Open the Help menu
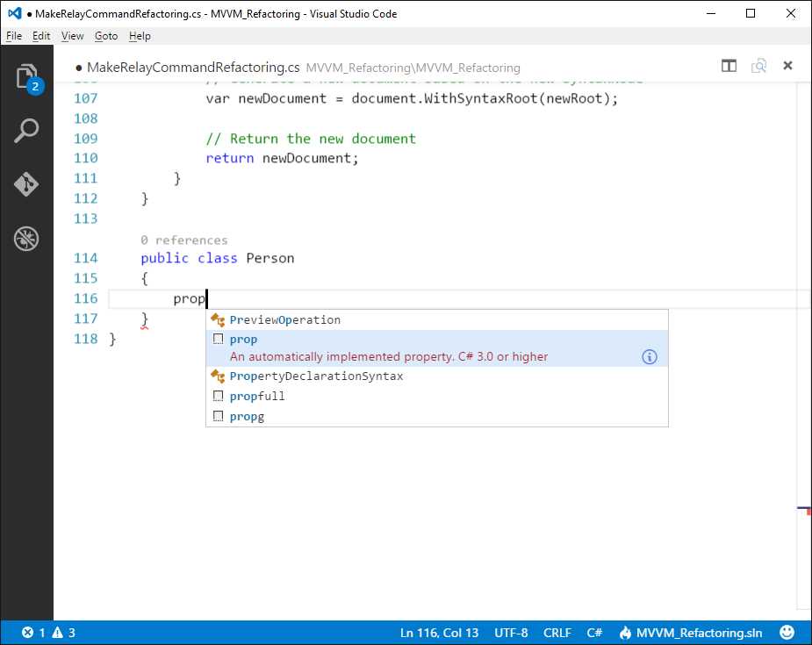The width and height of the screenshot is (812, 645). click(140, 36)
